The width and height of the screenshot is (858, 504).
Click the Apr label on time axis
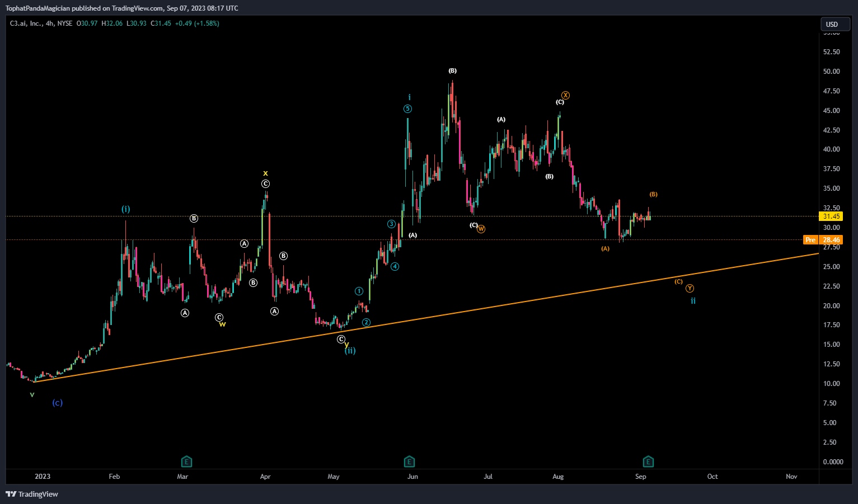click(x=265, y=477)
